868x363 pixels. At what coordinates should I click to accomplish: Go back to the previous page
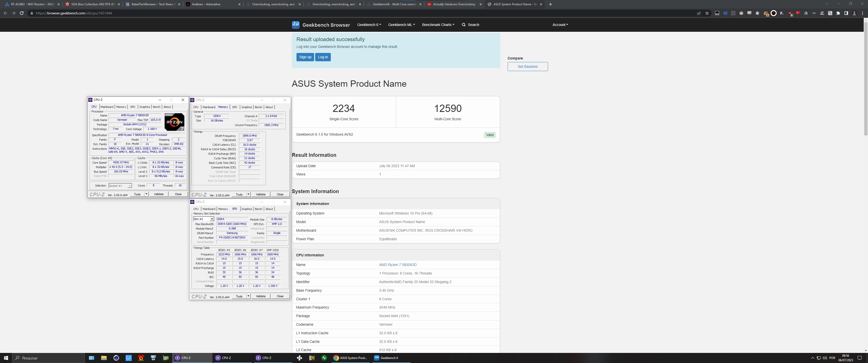pos(5,13)
